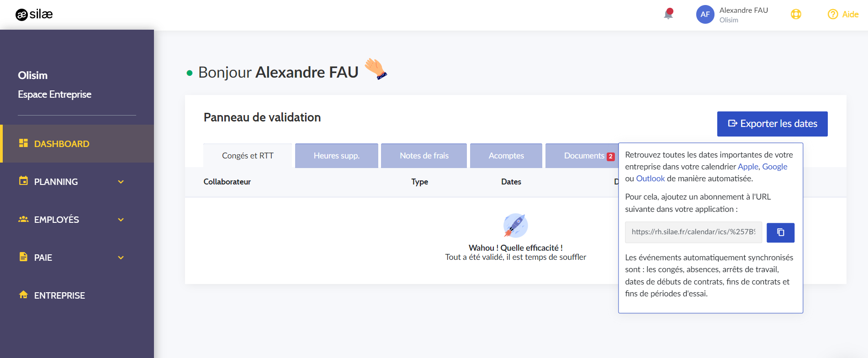This screenshot has height=358, width=868.
Task: Click the Entreprise home icon
Action: [23, 295]
